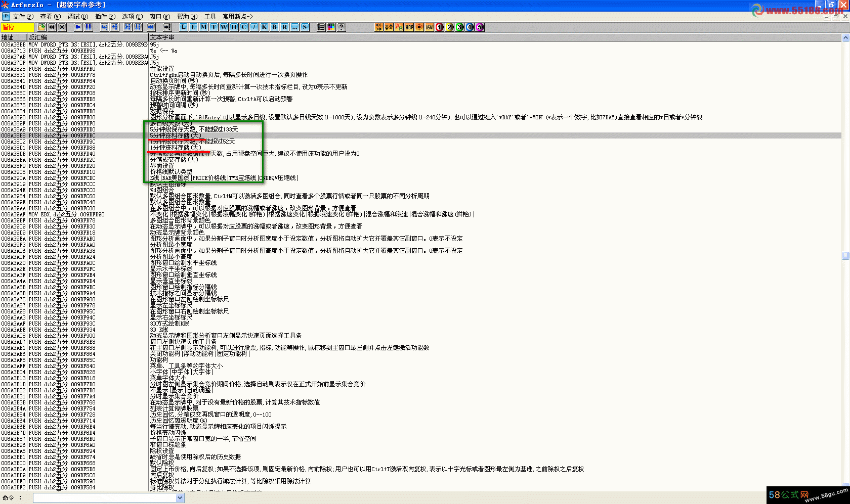Click the 文本字串 column header
This screenshot has width=850, height=504.
495,37
